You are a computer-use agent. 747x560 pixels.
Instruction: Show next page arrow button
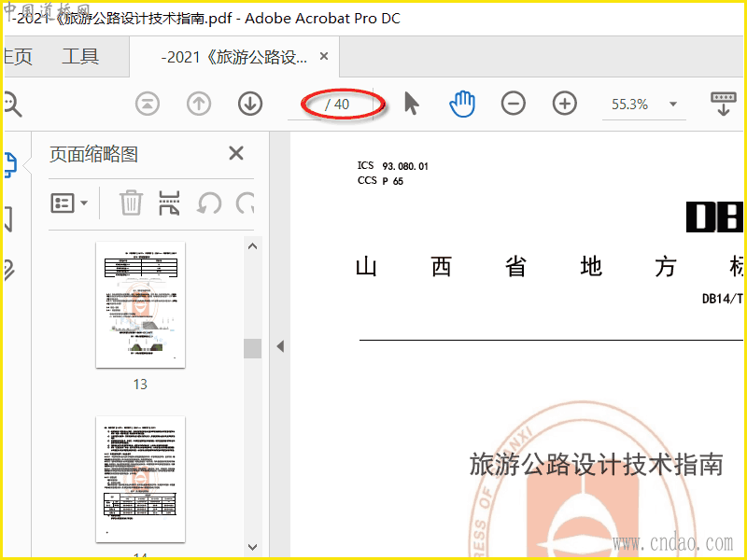[x=250, y=104]
